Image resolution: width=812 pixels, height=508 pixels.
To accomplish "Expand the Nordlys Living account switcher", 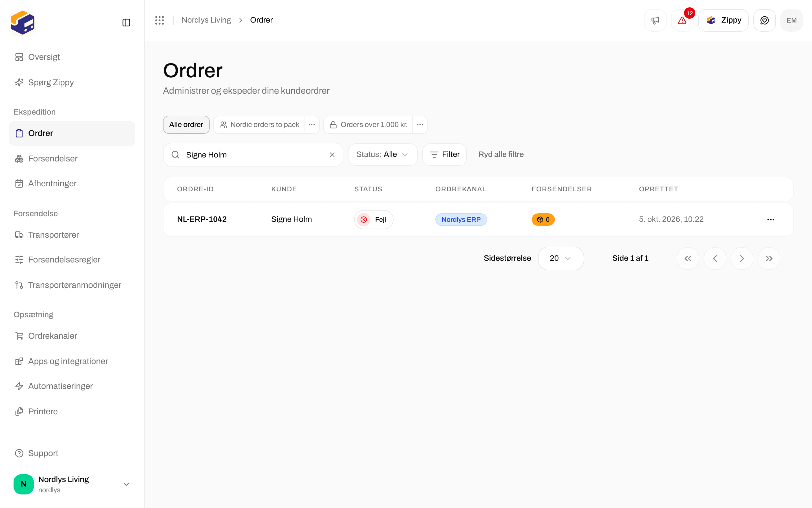I will pos(72,484).
